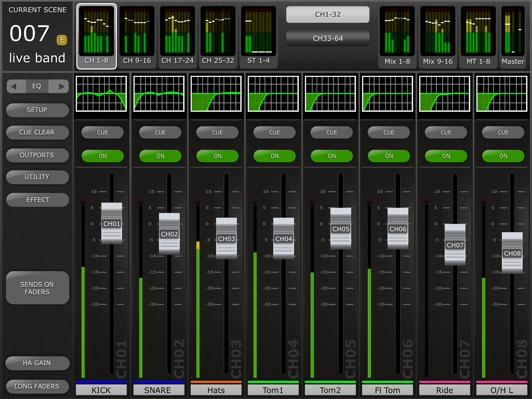Mute Tom2 using its ON button
Image resolution: width=532 pixels, height=399 pixels.
(331, 156)
